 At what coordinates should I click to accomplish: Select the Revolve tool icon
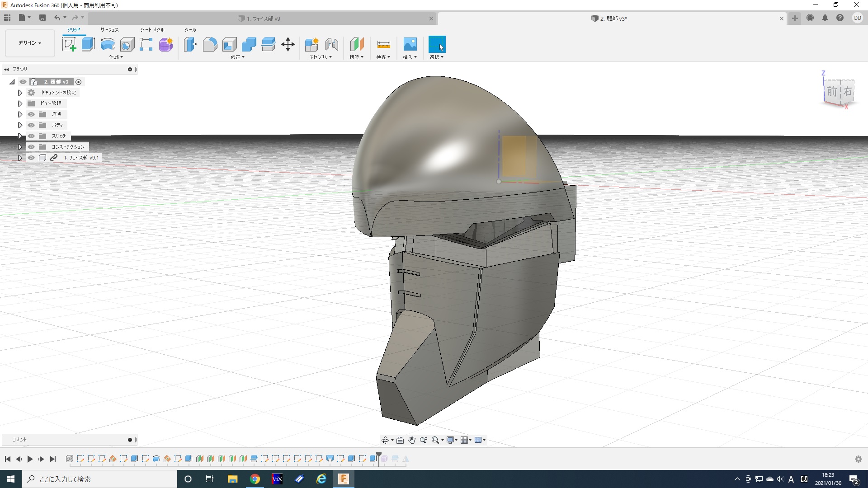tap(108, 44)
